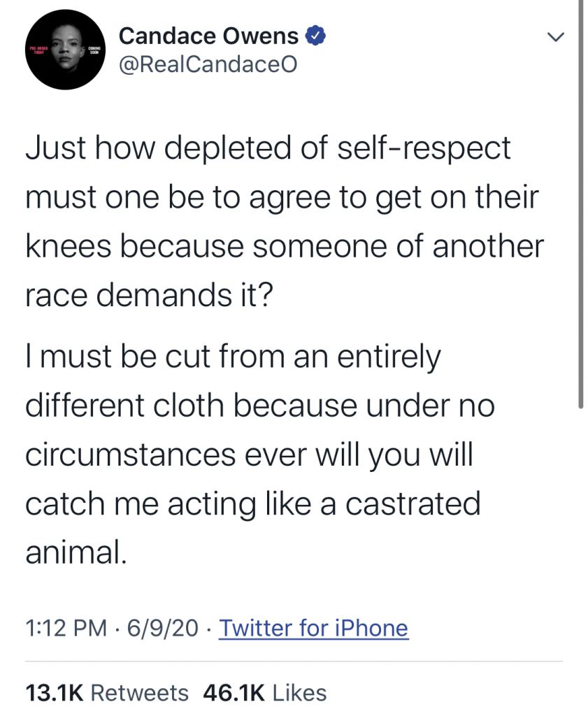Screen dimensions: 588x716
Task: Click the word 'Retweets' label
Action: (140, 692)
